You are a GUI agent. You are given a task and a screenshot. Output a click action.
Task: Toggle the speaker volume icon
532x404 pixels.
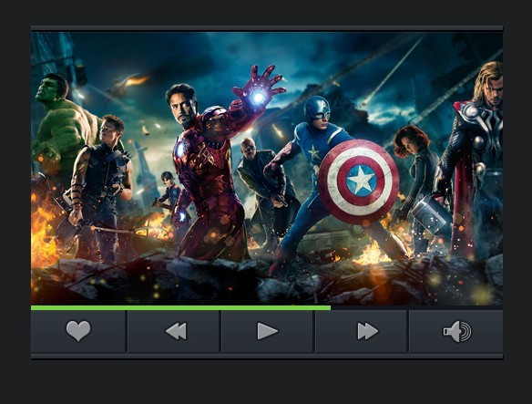coord(457,331)
